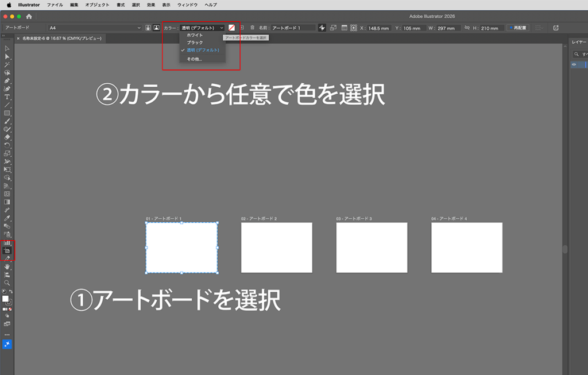The height and width of the screenshot is (375, 588).
Task: Select the Type tool in the toolbar
Action: pos(7,97)
